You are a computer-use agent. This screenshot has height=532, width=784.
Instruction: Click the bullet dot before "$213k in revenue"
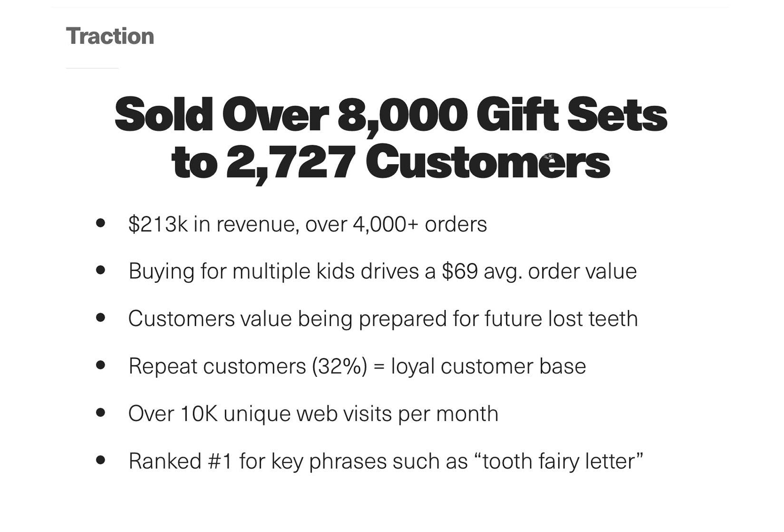pyautogui.click(x=100, y=223)
